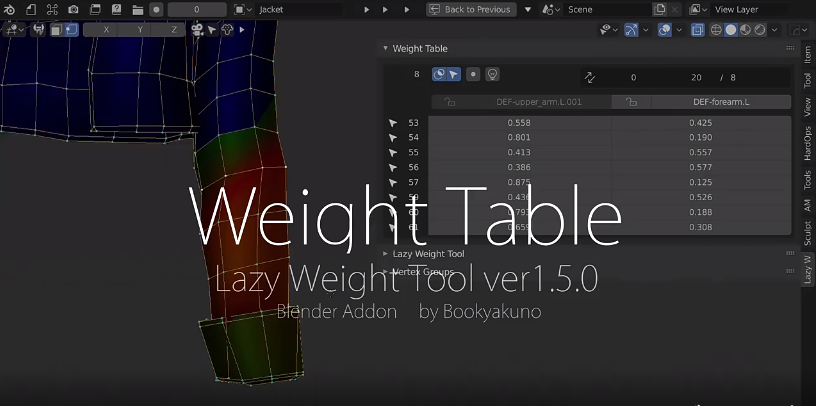Click the cursor icon for vertex row 55
816x406 pixels.
(x=393, y=153)
